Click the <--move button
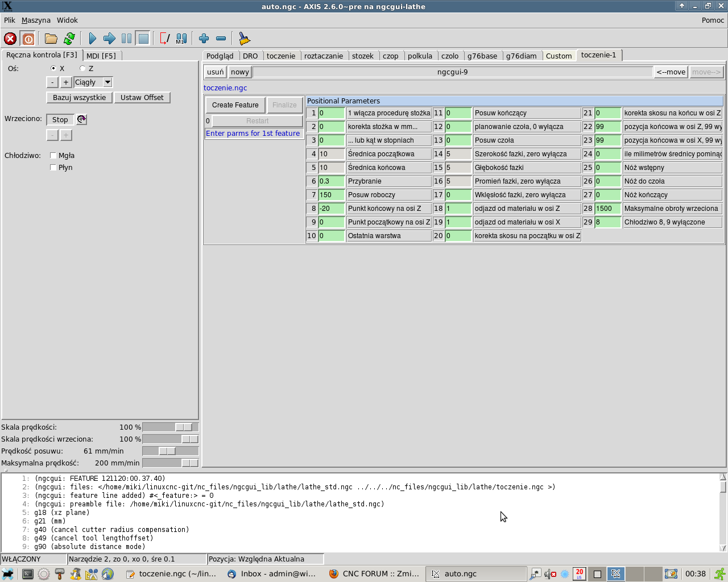The width and height of the screenshot is (728, 582). coord(671,72)
